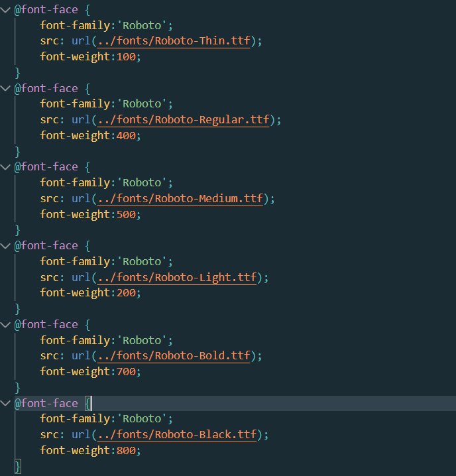The width and height of the screenshot is (456, 476).
Task: Click the closing brace after font-weight:100
Action: click(18, 73)
